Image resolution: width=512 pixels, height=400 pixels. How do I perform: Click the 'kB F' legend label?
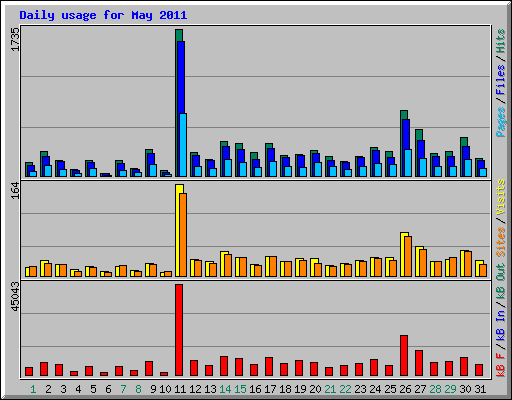pos(501,364)
